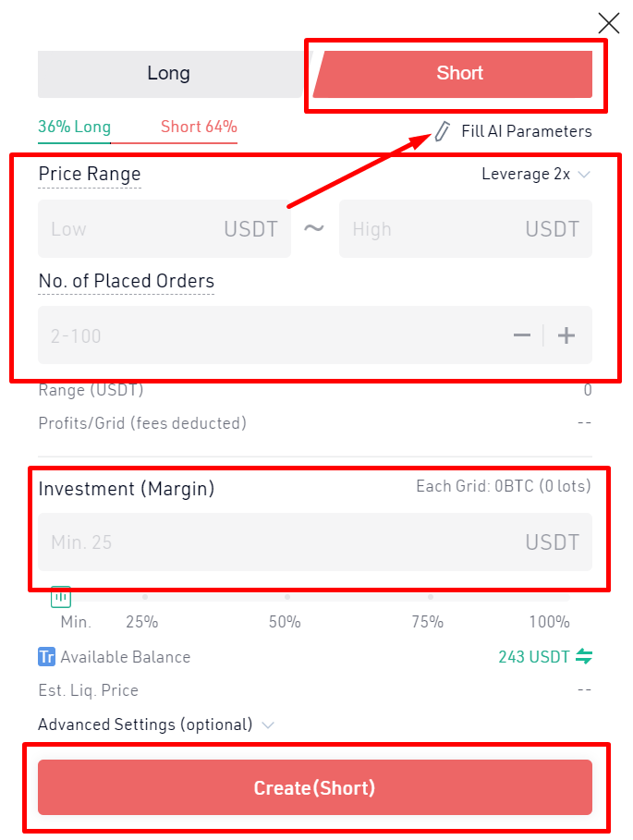Click the Create(Short) button
This screenshot has height=840, width=633.
pos(315,787)
